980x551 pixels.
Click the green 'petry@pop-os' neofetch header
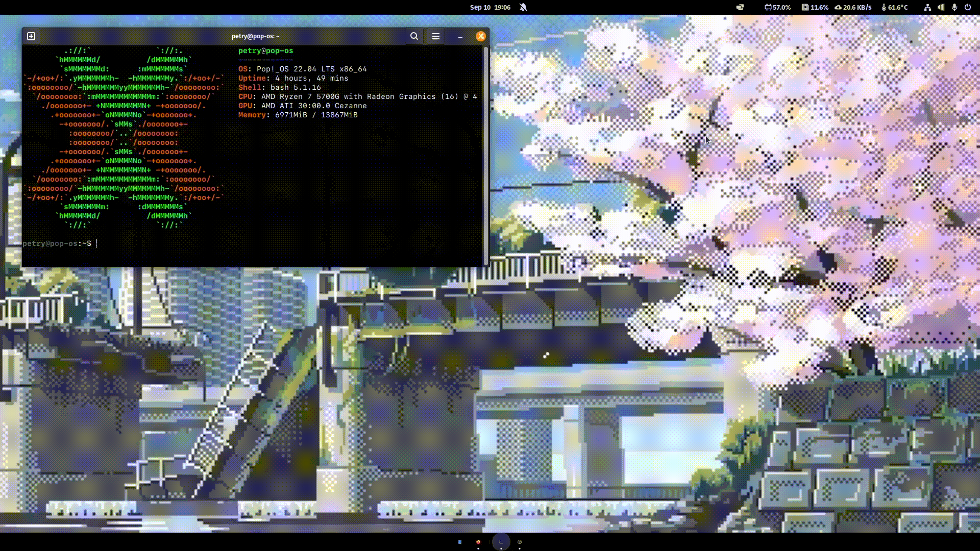pyautogui.click(x=265, y=51)
